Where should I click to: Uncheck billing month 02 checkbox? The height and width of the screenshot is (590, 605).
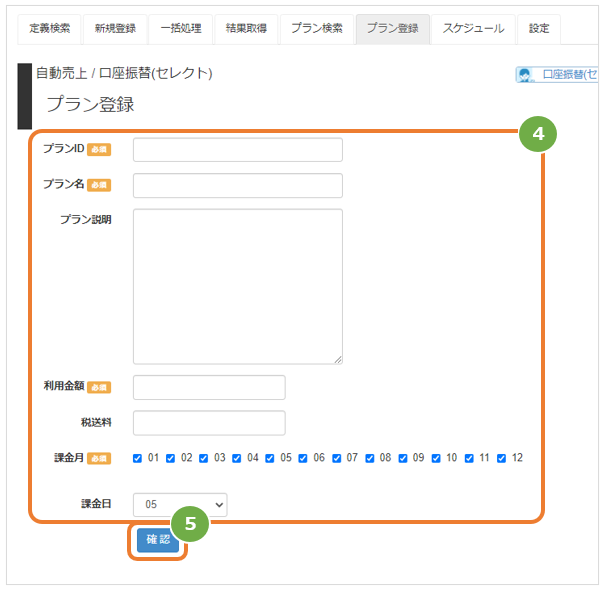(170, 458)
